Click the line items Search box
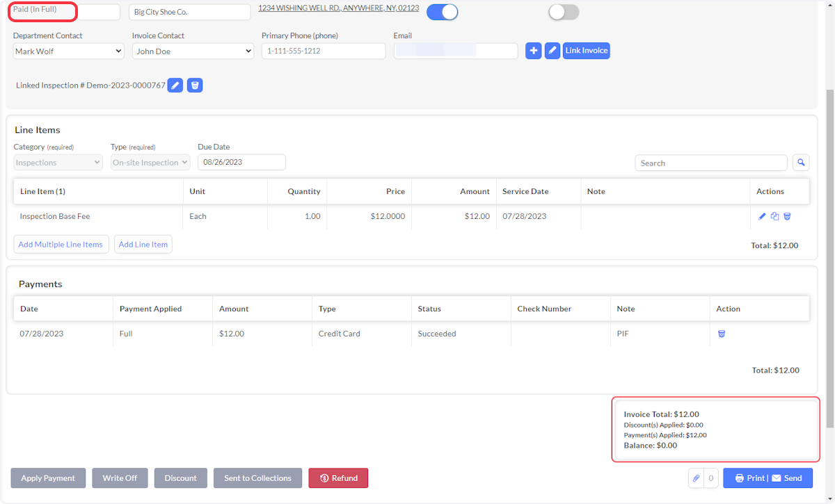 coord(711,163)
